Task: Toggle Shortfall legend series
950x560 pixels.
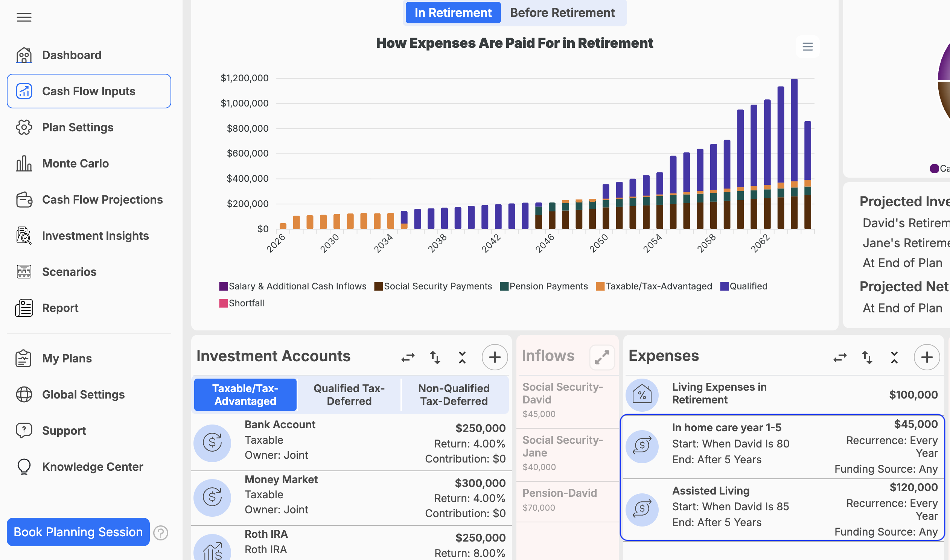Action: tap(242, 303)
